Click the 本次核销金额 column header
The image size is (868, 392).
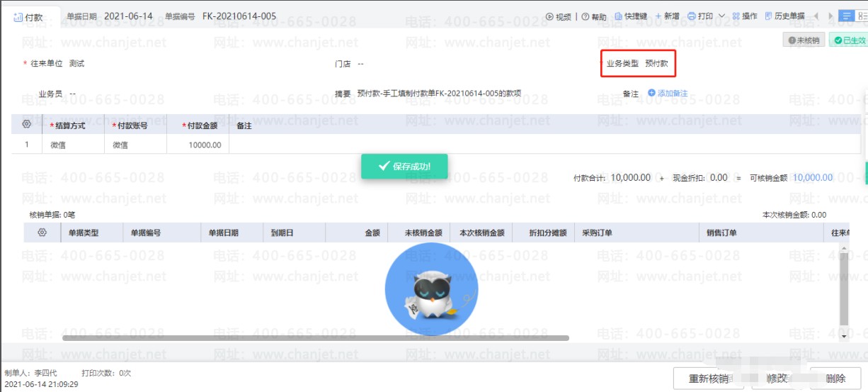point(481,233)
